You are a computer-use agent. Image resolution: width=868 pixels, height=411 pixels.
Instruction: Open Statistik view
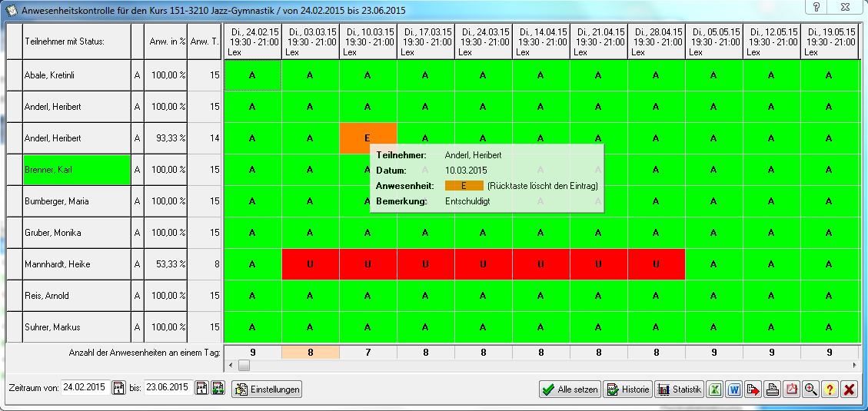tap(679, 389)
